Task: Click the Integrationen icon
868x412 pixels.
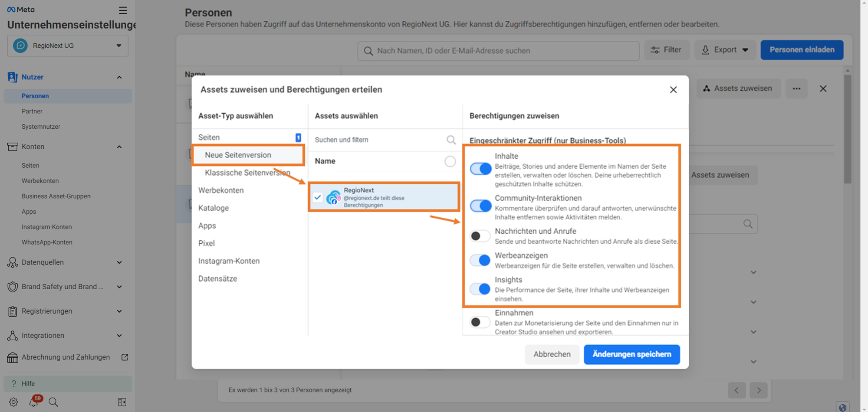Action: [x=13, y=335]
